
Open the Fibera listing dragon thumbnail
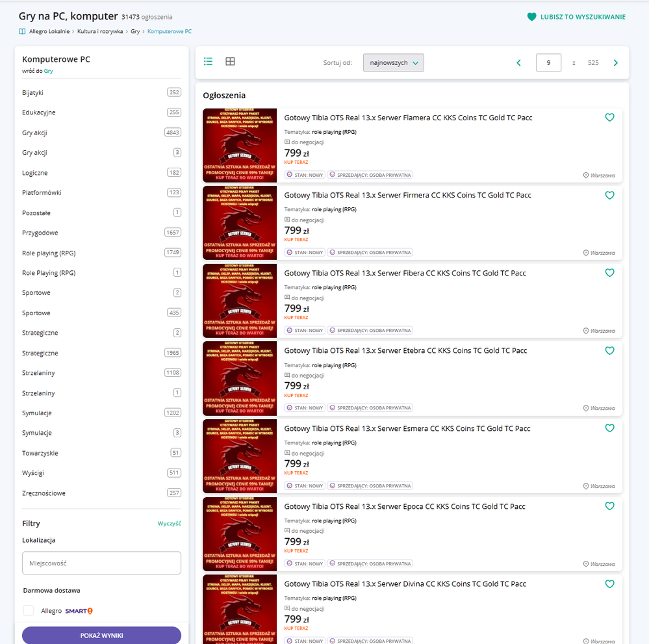pos(240,301)
